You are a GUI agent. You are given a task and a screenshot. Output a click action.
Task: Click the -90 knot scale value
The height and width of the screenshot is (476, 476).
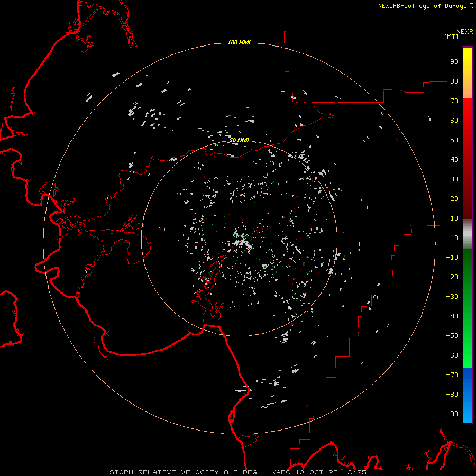click(452, 414)
